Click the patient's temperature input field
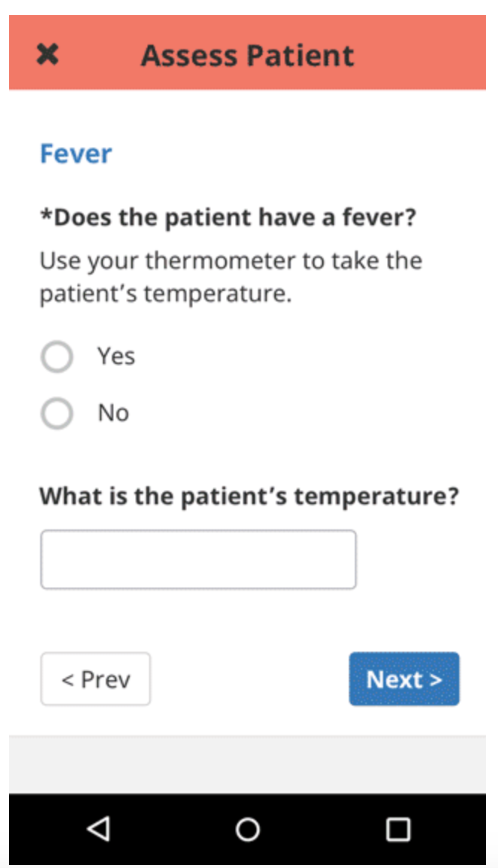This screenshot has width=498, height=868. click(x=198, y=559)
